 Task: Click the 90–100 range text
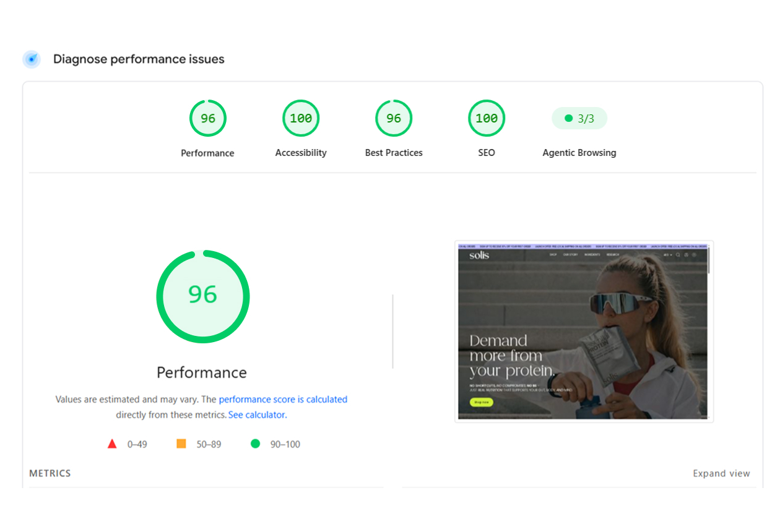285,444
